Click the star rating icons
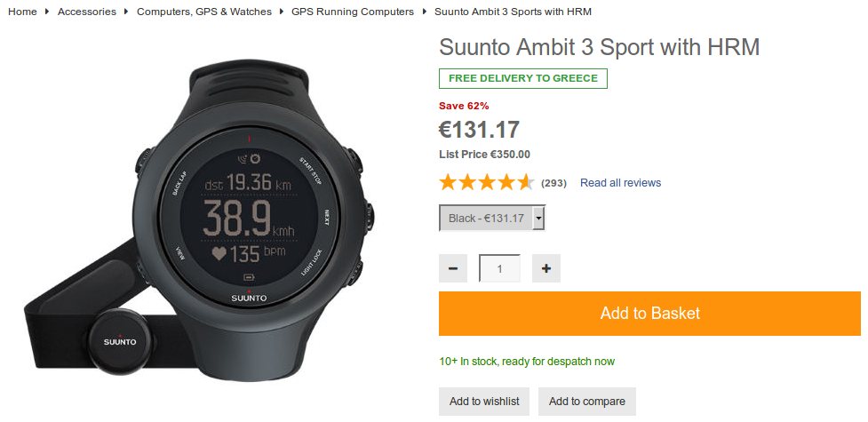This screenshot has width=868, height=422. point(487,183)
